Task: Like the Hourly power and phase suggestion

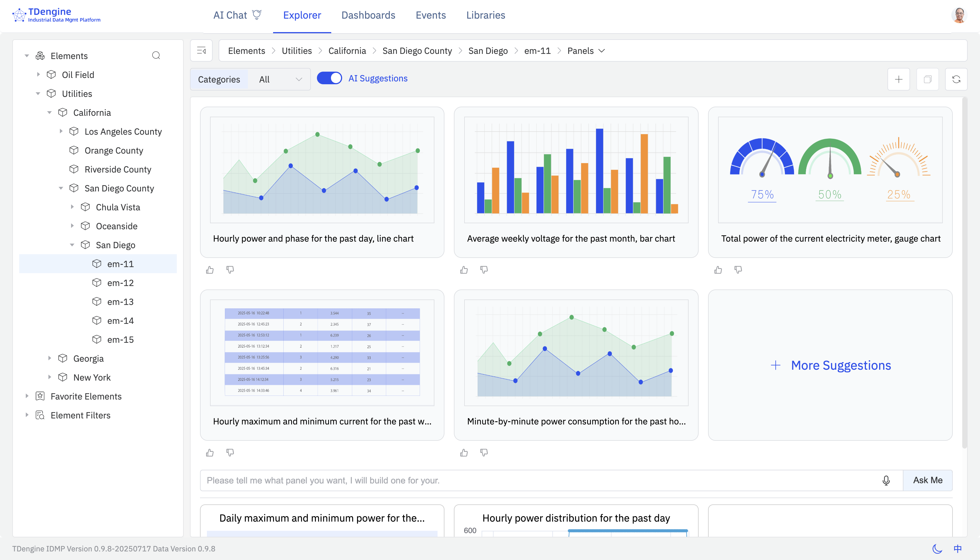Action: (210, 270)
